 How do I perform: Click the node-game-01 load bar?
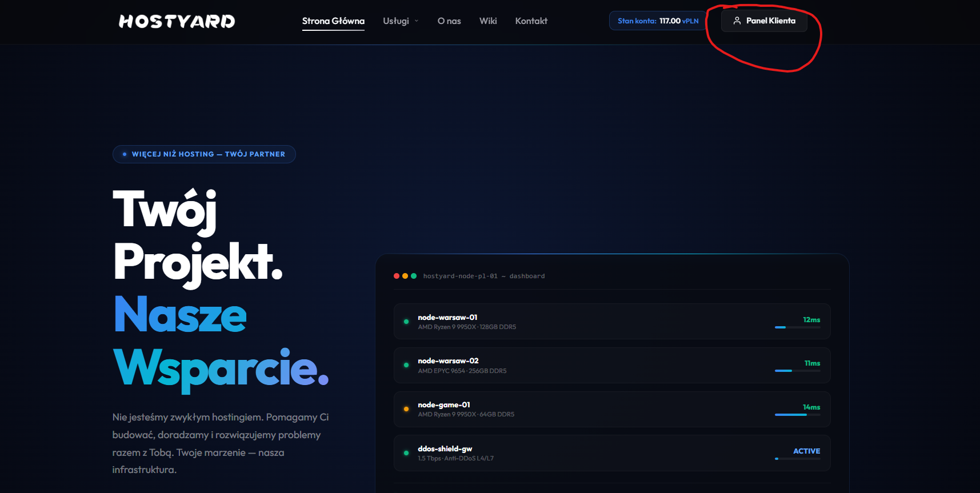[798, 415]
